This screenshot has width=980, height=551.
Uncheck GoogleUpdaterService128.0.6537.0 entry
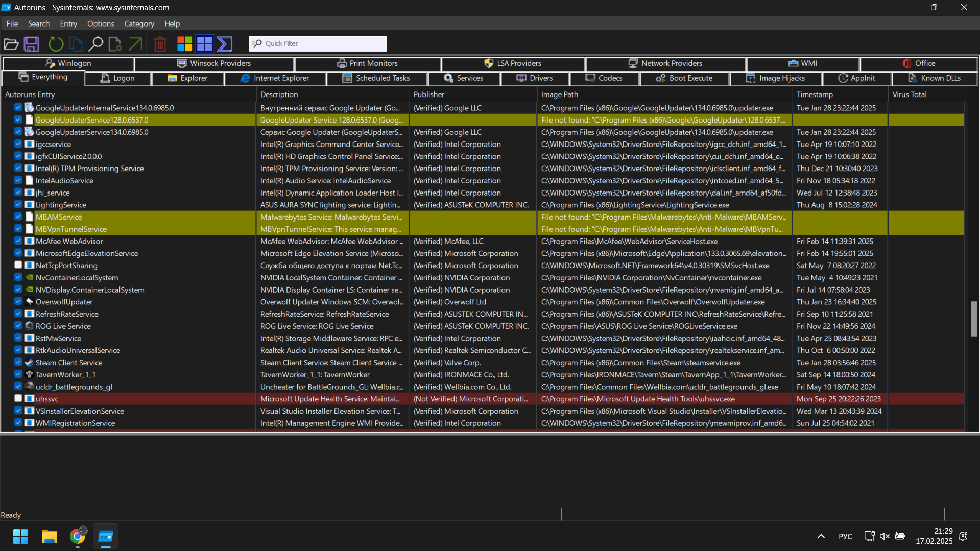tap(18, 119)
